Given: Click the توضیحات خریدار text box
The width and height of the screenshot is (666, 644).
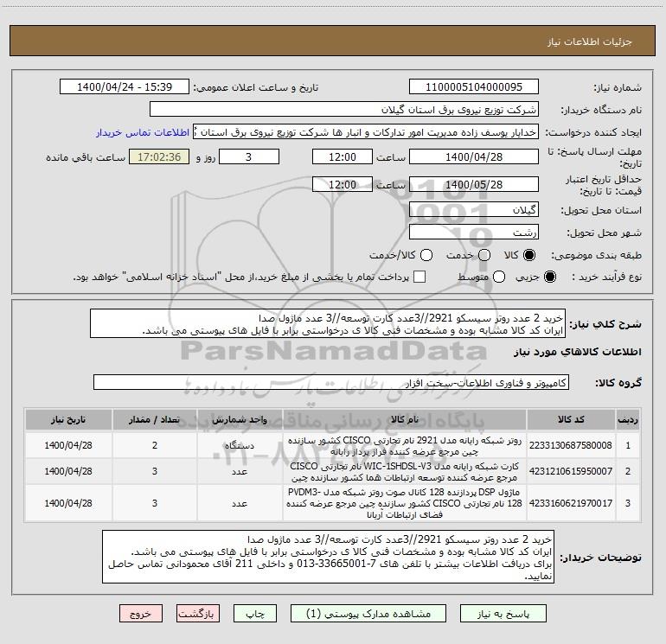Looking at the screenshot, I should click(x=328, y=557).
